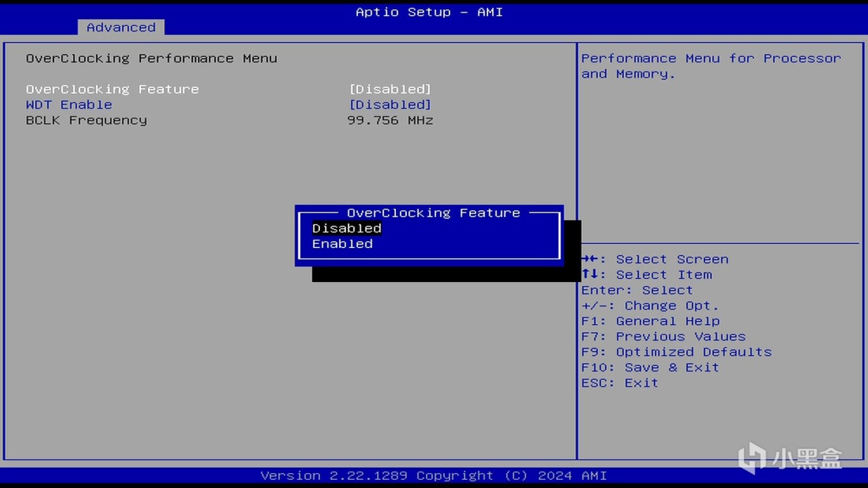The image size is (868, 488).
Task: Click the Select Item key hint
Action: click(x=647, y=275)
